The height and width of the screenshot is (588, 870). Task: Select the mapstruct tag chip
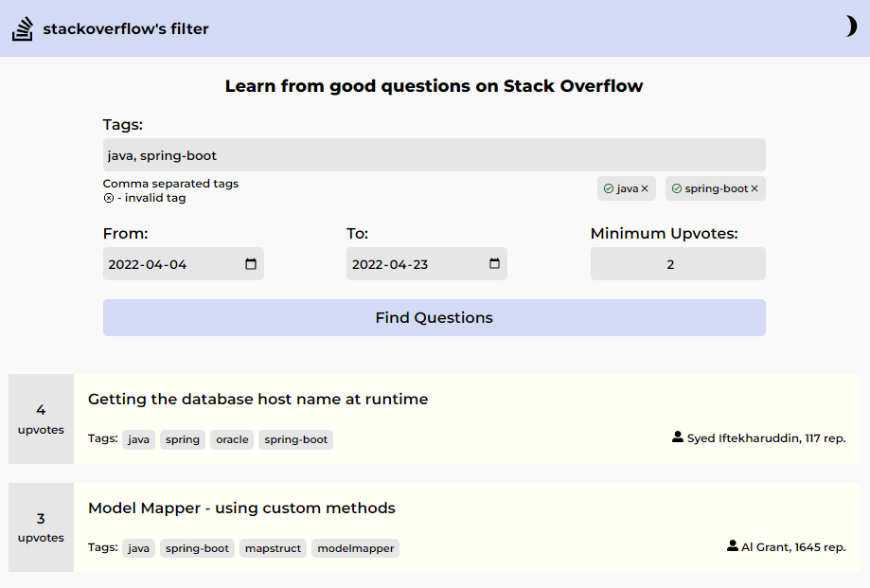pyautogui.click(x=273, y=548)
